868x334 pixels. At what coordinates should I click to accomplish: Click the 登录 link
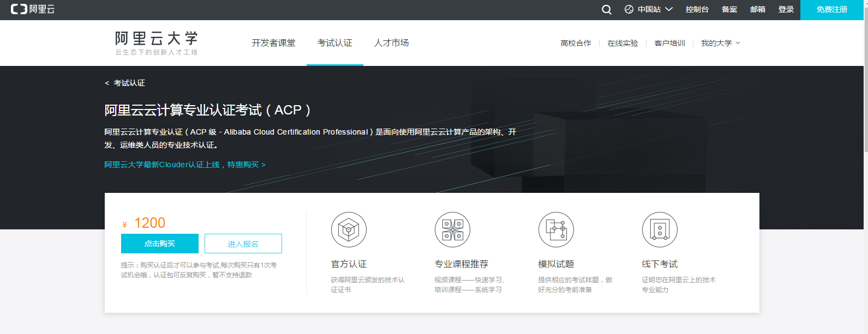point(786,9)
